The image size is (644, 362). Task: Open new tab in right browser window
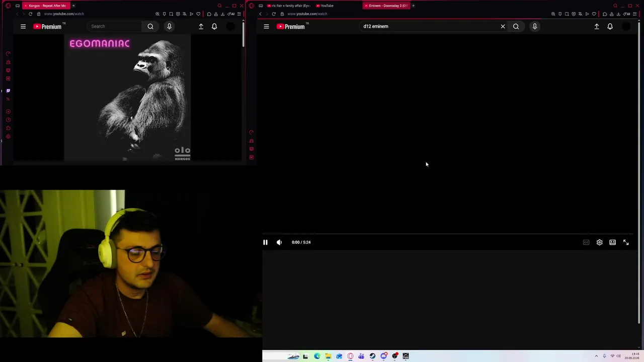click(x=414, y=6)
